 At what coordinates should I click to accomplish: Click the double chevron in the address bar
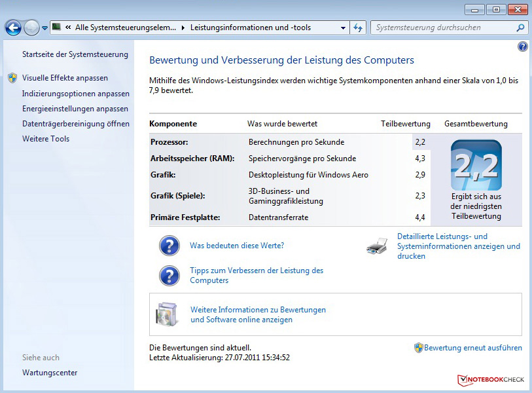pyautogui.click(x=68, y=28)
